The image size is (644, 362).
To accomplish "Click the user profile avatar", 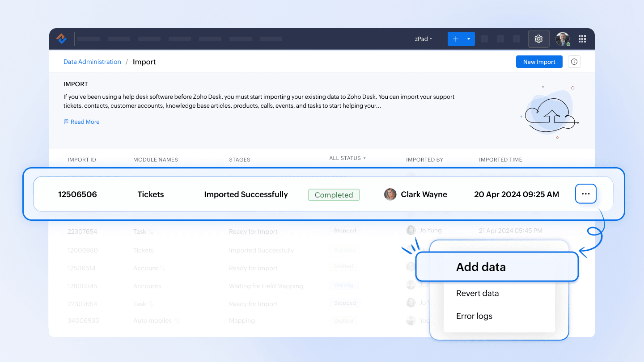I will (562, 39).
